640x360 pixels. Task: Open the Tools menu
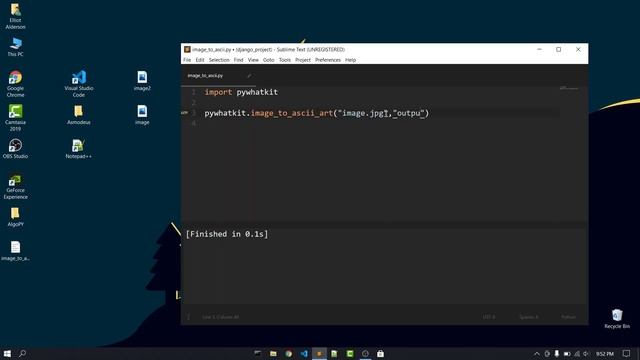click(284, 60)
